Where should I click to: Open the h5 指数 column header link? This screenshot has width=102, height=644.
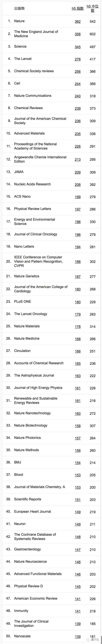point(77,8)
